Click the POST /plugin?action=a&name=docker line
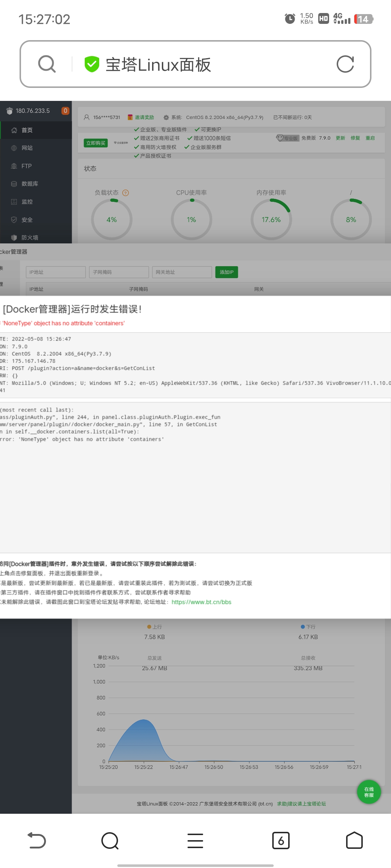Image resolution: width=391 pixels, height=868 pixels. (x=83, y=368)
